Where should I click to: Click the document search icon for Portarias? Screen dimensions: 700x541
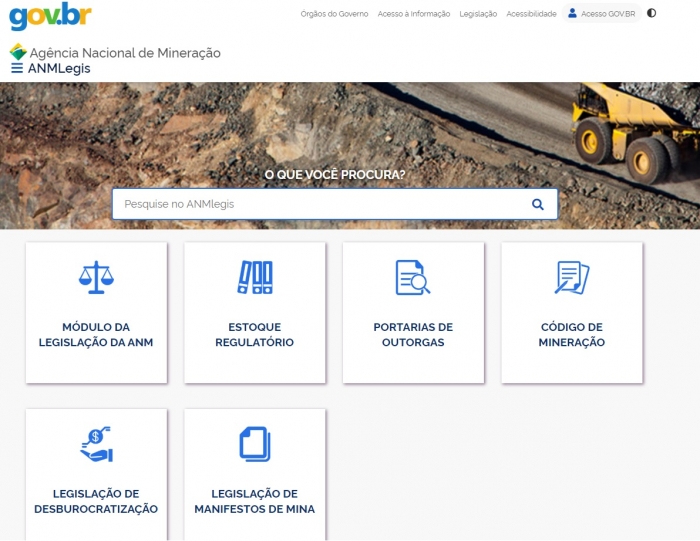tap(413, 278)
